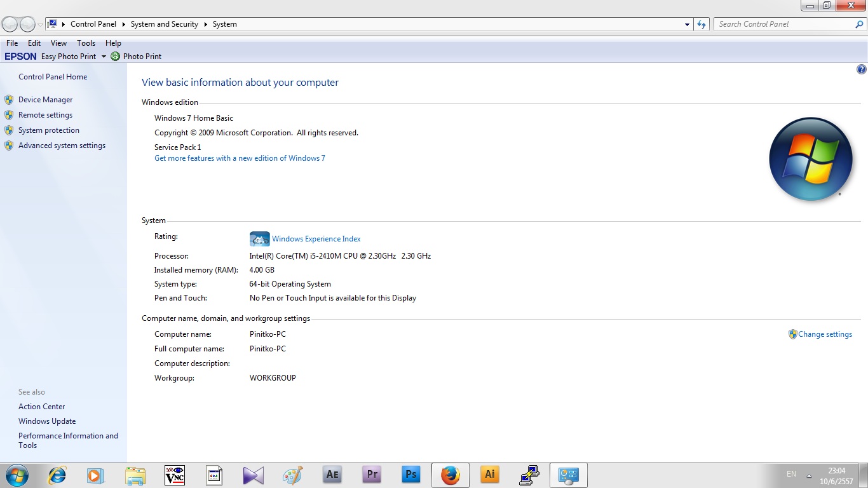The image size is (868, 488).
Task: Open the recent pages dropdown arrow
Action: (40, 25)
